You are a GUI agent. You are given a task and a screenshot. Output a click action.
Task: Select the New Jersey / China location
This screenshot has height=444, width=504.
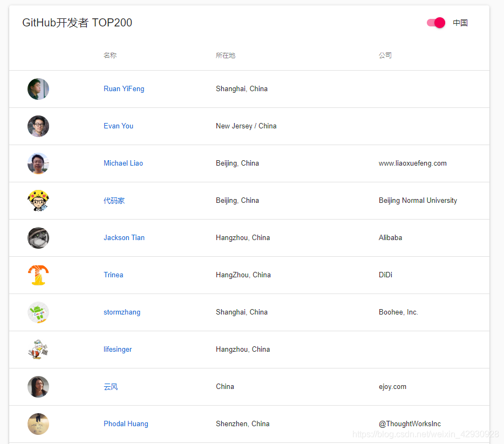pos(246,126)
